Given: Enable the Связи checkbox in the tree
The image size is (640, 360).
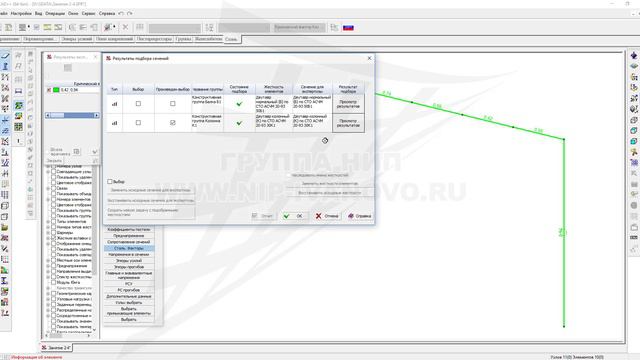Looking at the screenshot, I should [53, 188].
